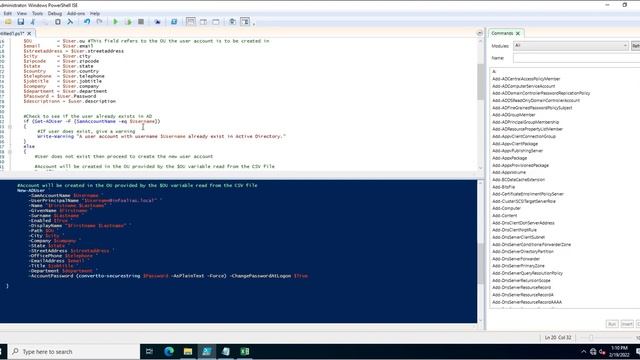
Task: Undo the last edit with the blue arrow
Action: 87,22
